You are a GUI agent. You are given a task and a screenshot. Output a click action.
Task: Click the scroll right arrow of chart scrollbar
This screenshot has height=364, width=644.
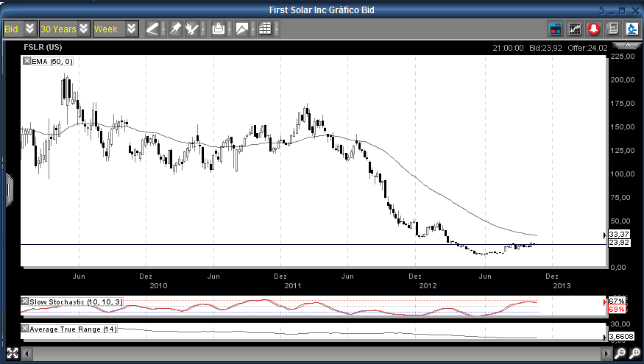[606, 353]
